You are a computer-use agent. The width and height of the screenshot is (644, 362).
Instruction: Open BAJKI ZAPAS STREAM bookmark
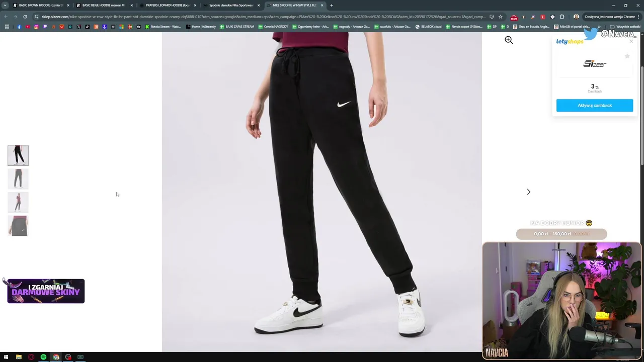coord(237,27)
